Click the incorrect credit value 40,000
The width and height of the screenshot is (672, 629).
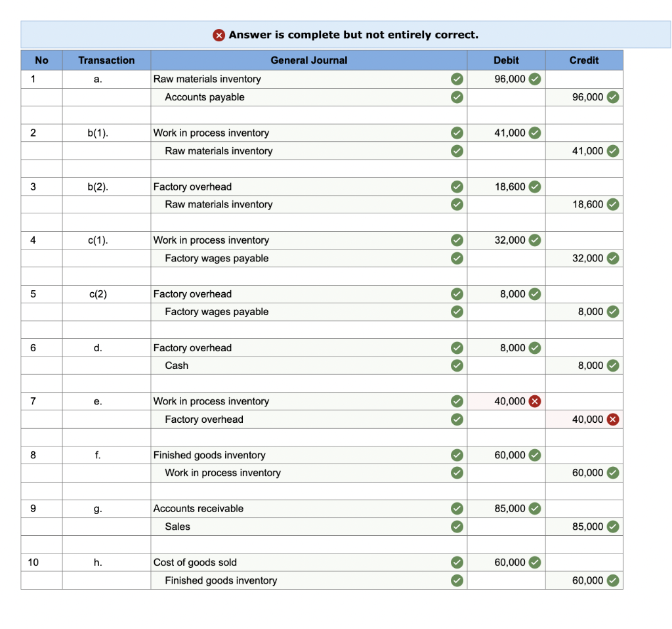587,420
